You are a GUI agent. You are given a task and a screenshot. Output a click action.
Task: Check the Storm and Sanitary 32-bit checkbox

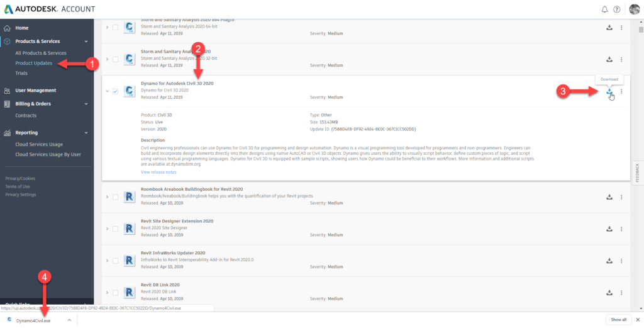point(116,60)
